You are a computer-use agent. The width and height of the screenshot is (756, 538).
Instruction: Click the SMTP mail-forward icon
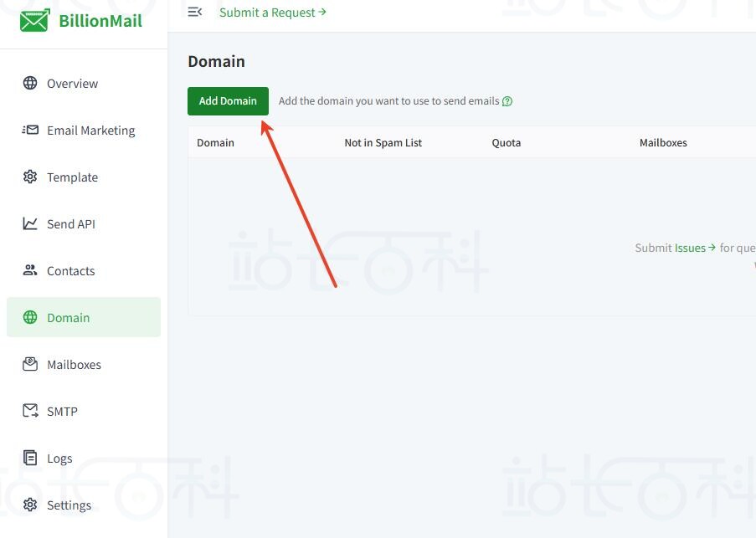pyautogui.click(x=30, y=411)
